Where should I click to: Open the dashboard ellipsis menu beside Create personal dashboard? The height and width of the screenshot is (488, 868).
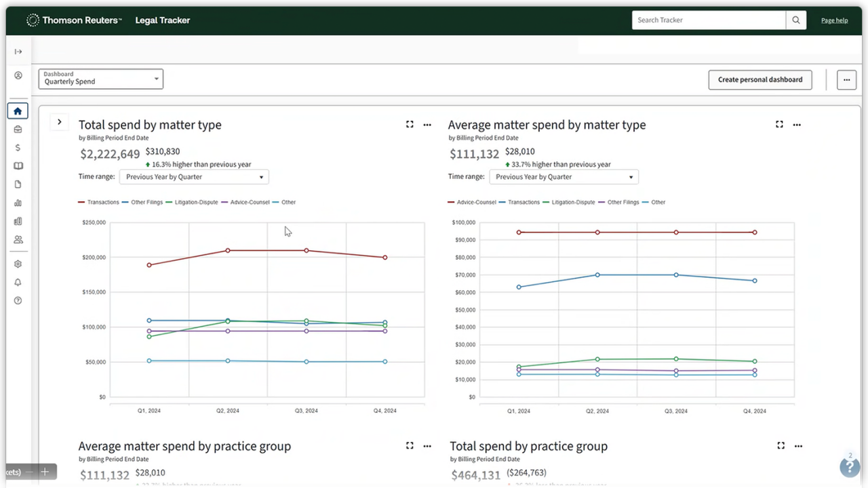846,79
